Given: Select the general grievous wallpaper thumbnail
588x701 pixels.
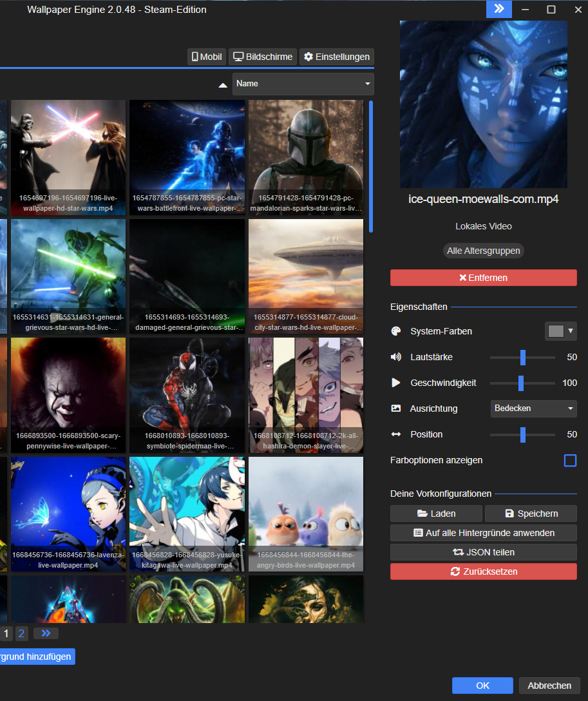Looking at the screenshot, I should coord(68,276).
